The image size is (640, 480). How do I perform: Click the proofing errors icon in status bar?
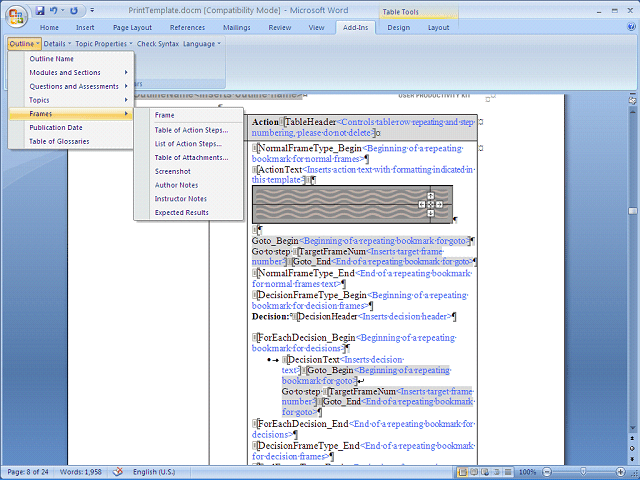118,472
